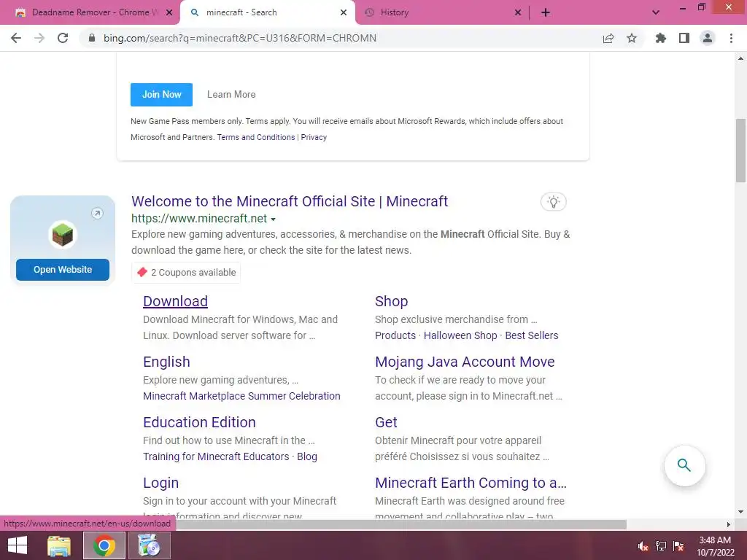Open a new browser tab
747x560 pixels.
point(546,12)
